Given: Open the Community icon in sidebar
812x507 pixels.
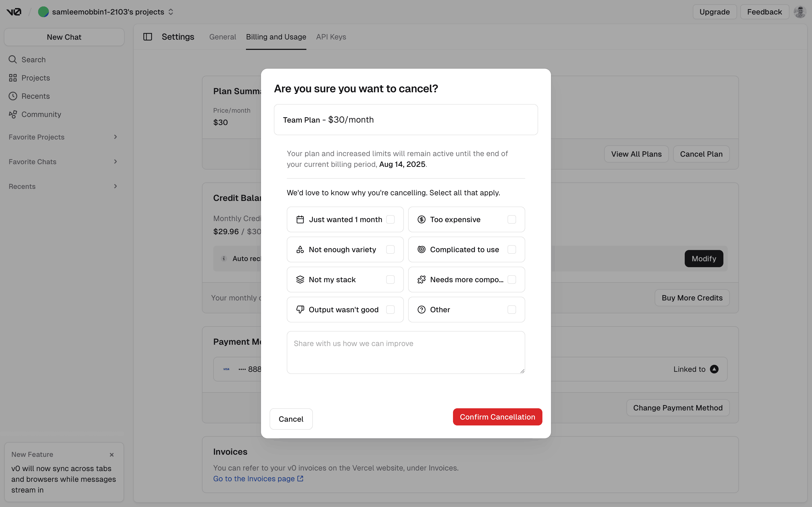Looking at the screenshot, I should pos(13,114).
